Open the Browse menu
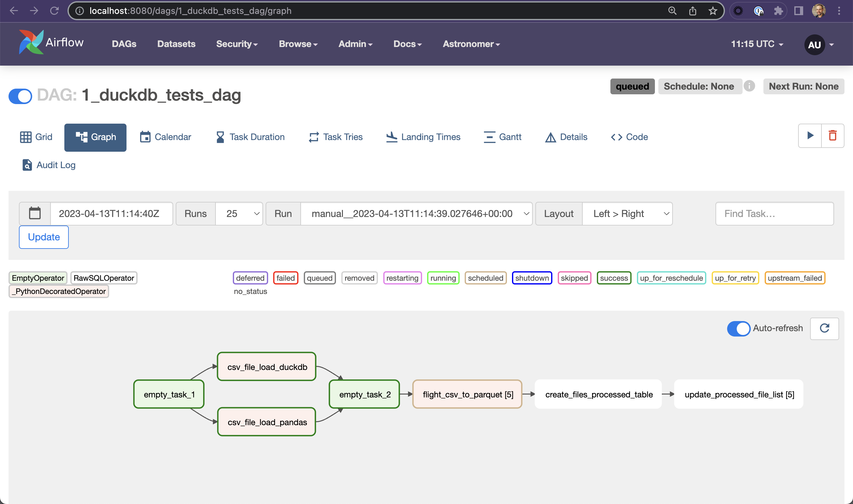This screenshot has width=853, height=504. (298, 44)
